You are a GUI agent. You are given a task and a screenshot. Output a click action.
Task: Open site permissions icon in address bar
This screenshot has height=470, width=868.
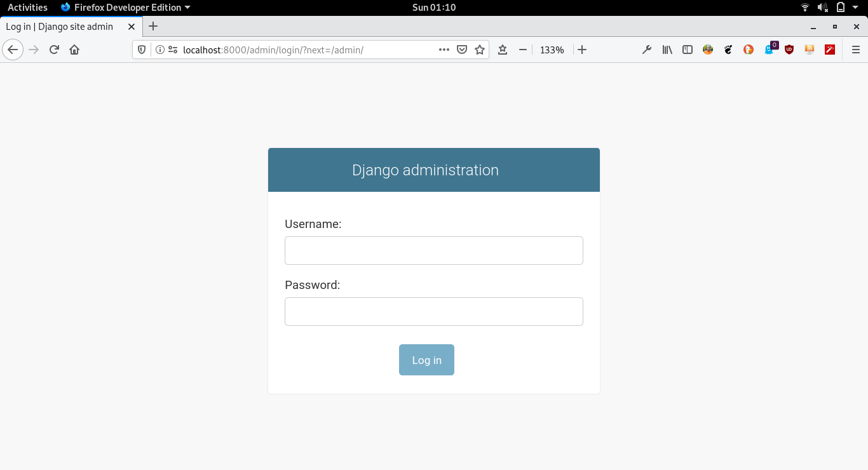(x=172, y=50)
